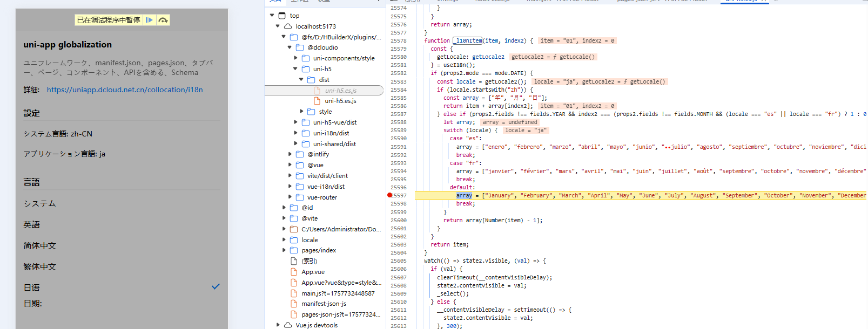This screenshot has height=329, width=868.
Task: Expand the pages/index folder
Action: pyautogui.click(x=284, y=250)
